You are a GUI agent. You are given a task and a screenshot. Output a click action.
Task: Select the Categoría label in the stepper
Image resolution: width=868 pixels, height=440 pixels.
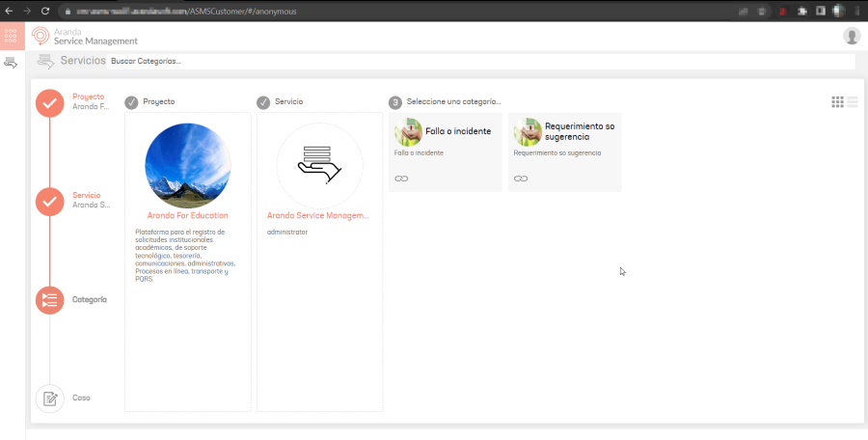[89, 300]
